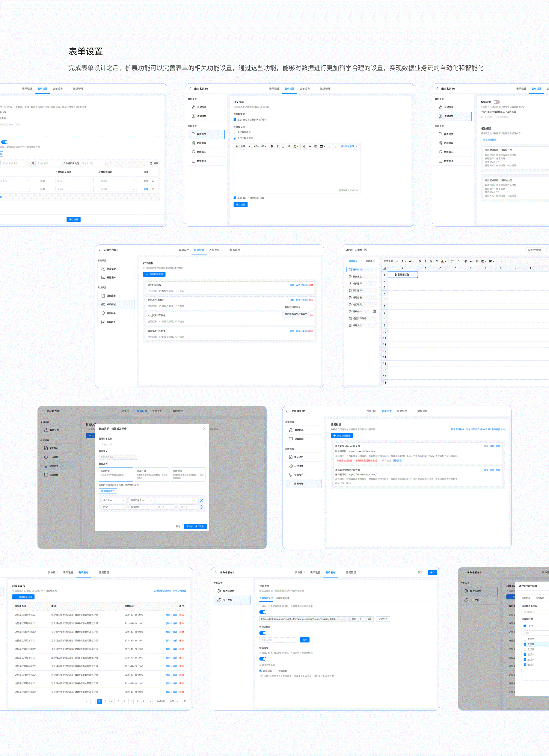Open the table dropdown in print template toolbar

(x=484, y=261)
